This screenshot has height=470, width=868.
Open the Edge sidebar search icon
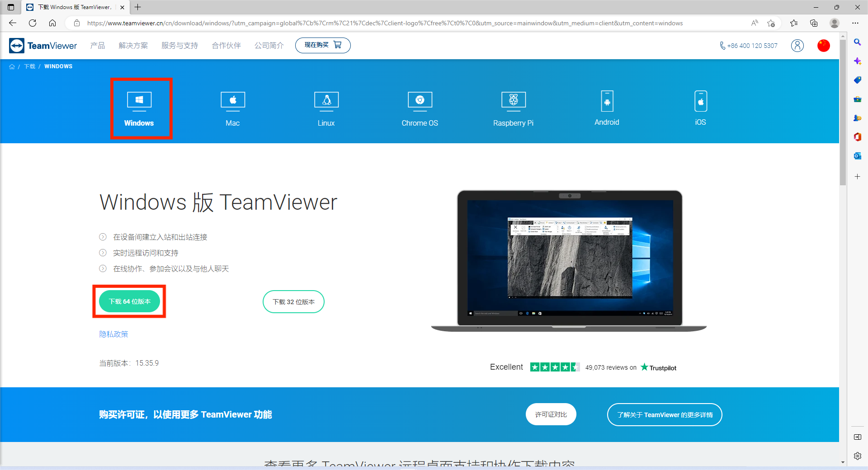(x=857, y=42)
